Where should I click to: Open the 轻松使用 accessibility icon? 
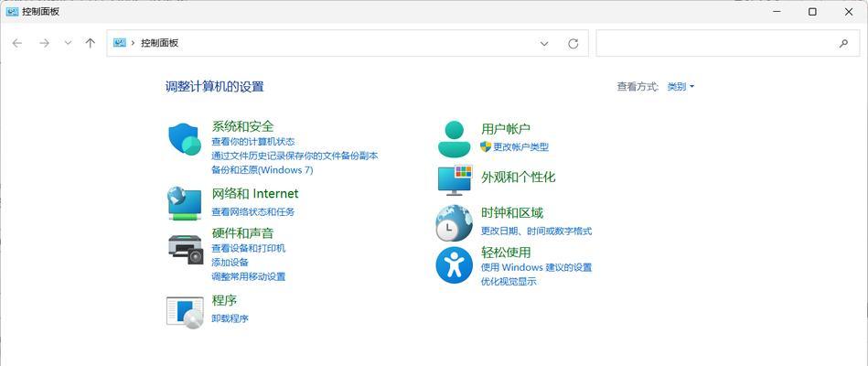click(454, 265)
